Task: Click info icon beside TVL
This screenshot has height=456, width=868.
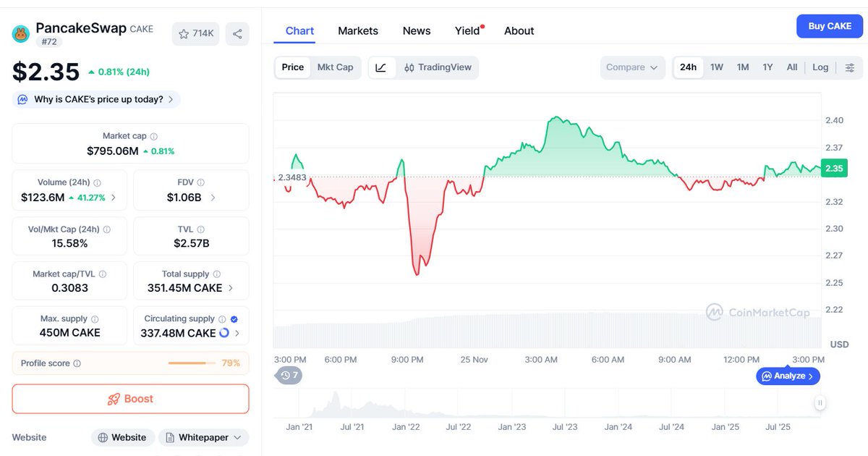Action: coord(201,229)
